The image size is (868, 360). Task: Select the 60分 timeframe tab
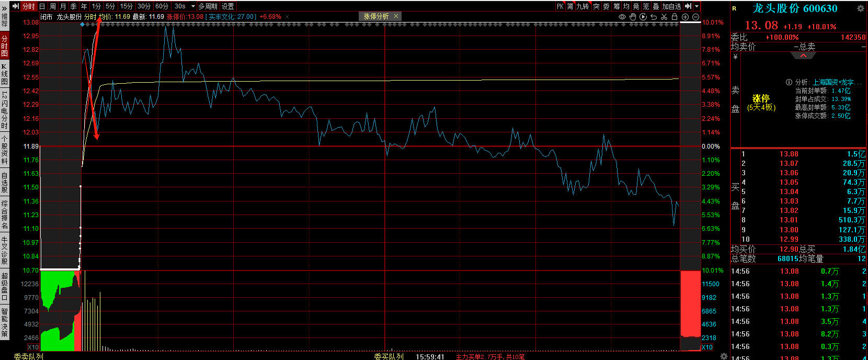pos(162,6)
